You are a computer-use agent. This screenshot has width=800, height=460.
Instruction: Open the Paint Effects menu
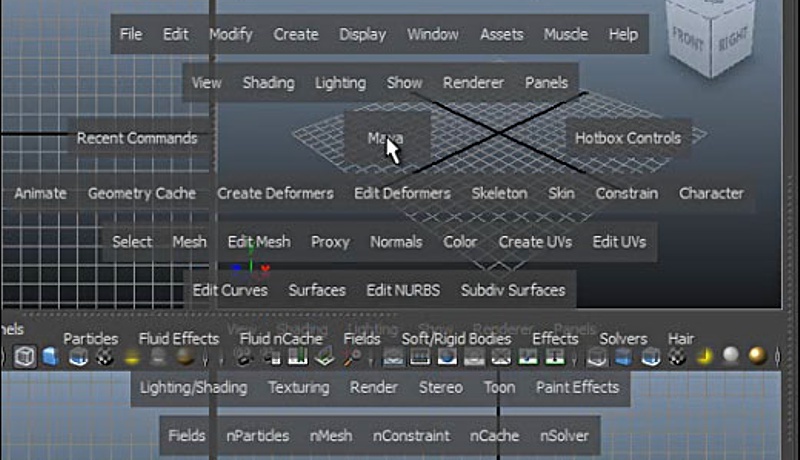(x=578, y=387)
